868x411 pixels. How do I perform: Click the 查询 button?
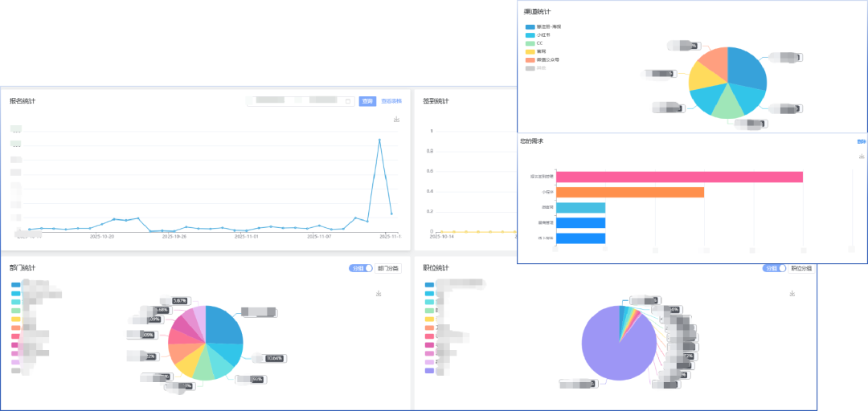point(367,101)
